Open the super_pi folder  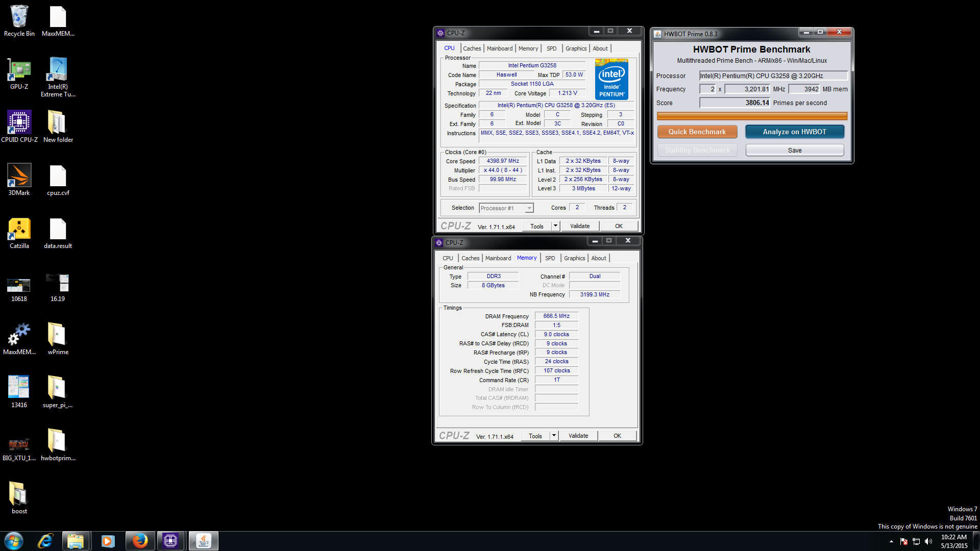pos(58,392)
